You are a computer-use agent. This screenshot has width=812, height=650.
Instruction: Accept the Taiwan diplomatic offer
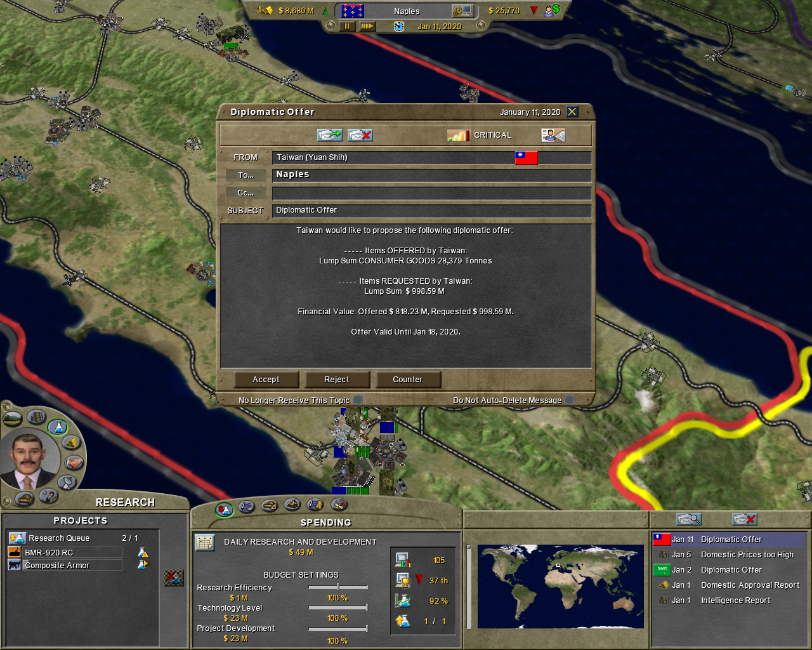[266, 380]
